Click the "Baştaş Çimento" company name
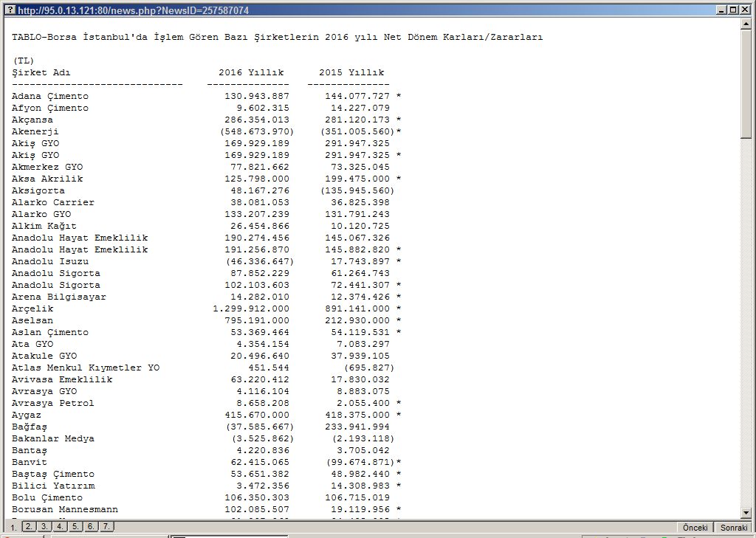Viewport: 756px width, 538px height. click(53, 475)
